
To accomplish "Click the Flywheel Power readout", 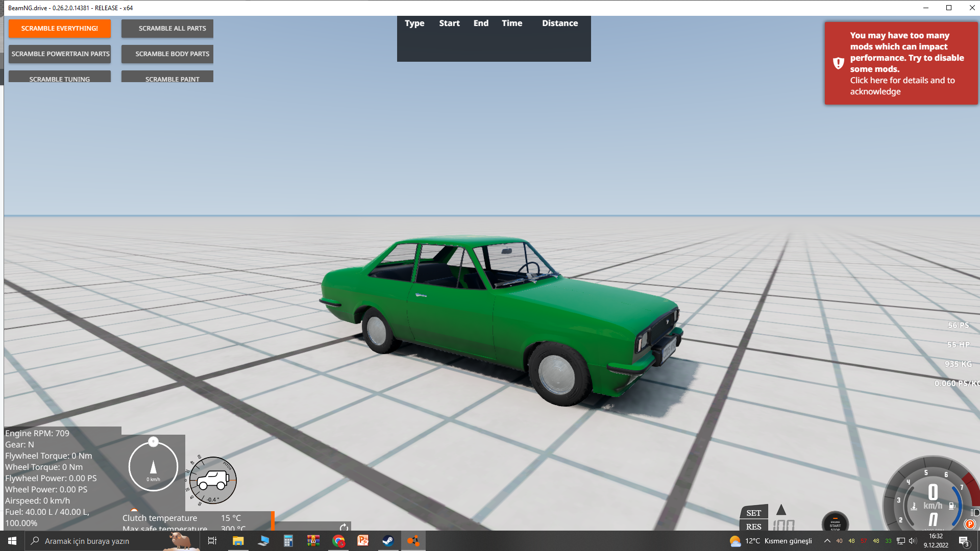I will coord(51,478).
